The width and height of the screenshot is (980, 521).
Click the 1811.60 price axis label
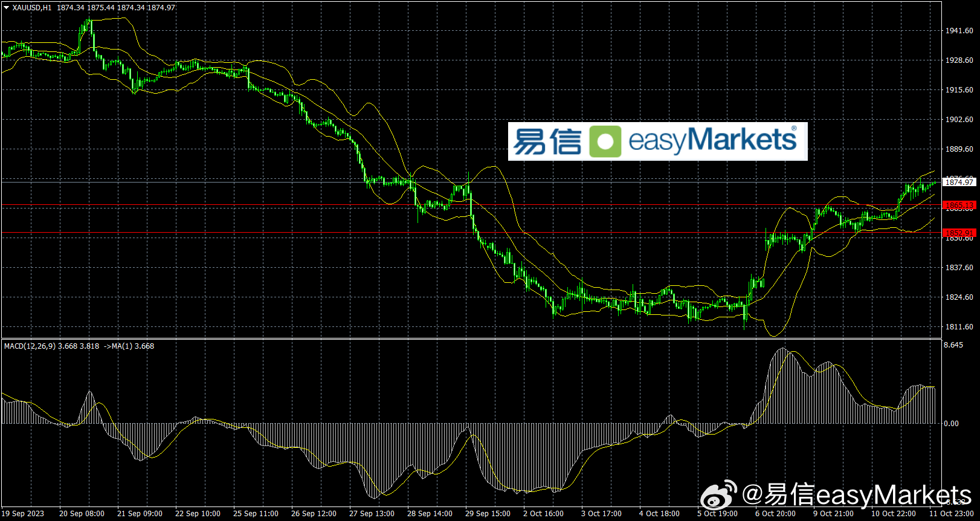[959, 327]
